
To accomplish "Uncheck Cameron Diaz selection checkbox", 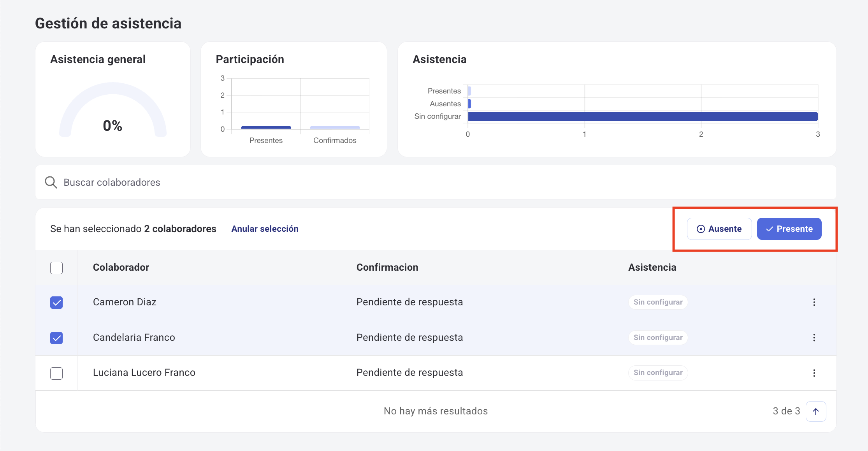I will click(56, 302).
